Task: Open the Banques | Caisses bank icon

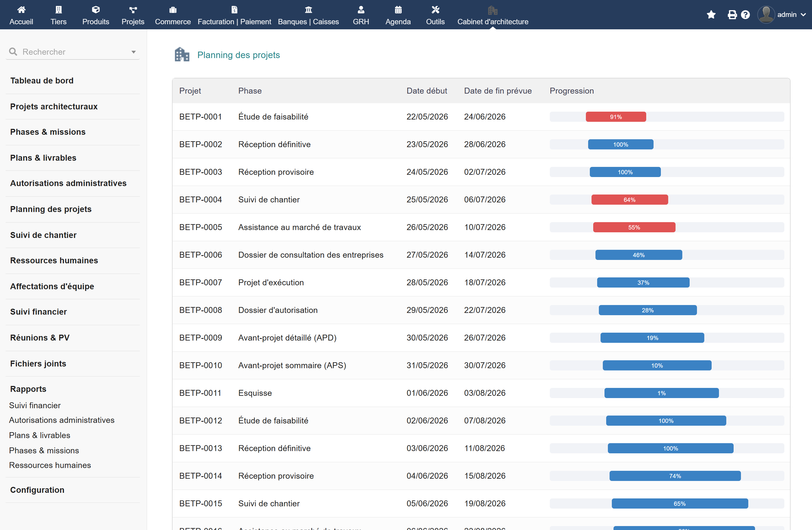Action: coord(308,10)
